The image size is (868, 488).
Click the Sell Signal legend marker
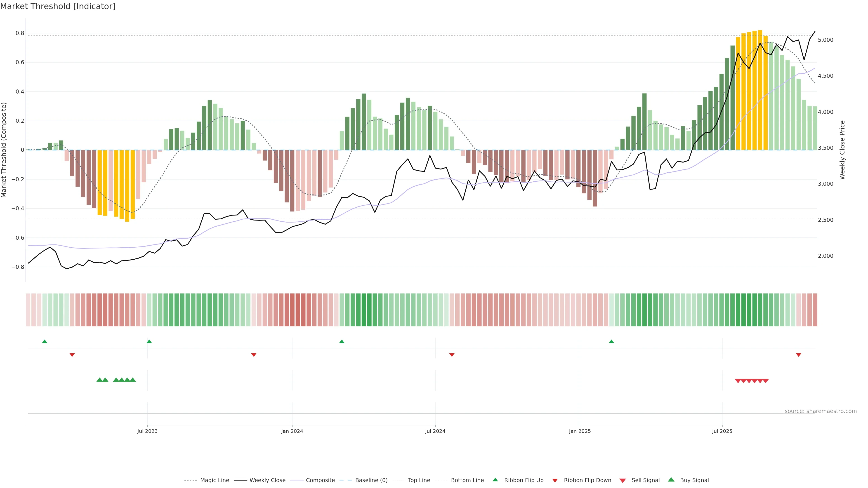coord(623,480)
